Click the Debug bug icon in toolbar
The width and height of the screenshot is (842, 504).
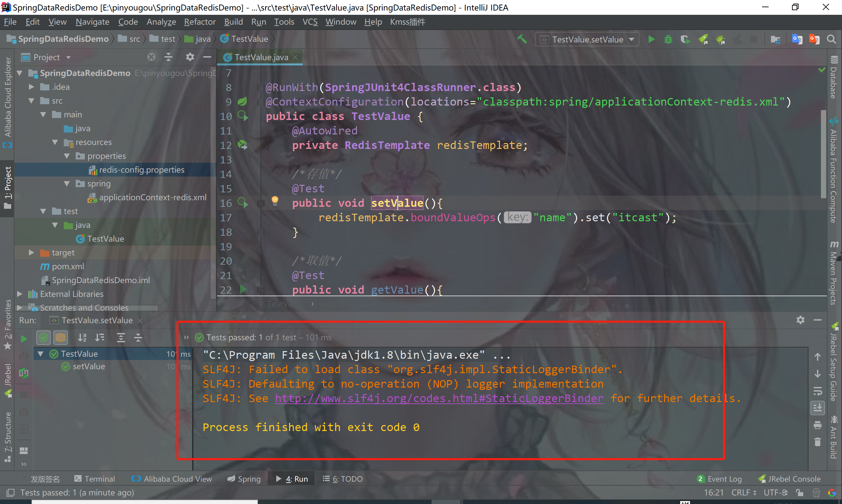click(668, 39)
